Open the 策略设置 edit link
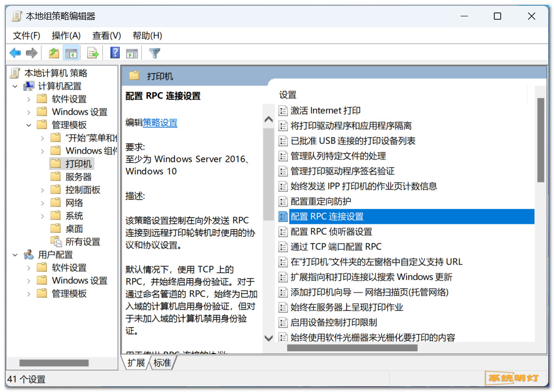 160,123
